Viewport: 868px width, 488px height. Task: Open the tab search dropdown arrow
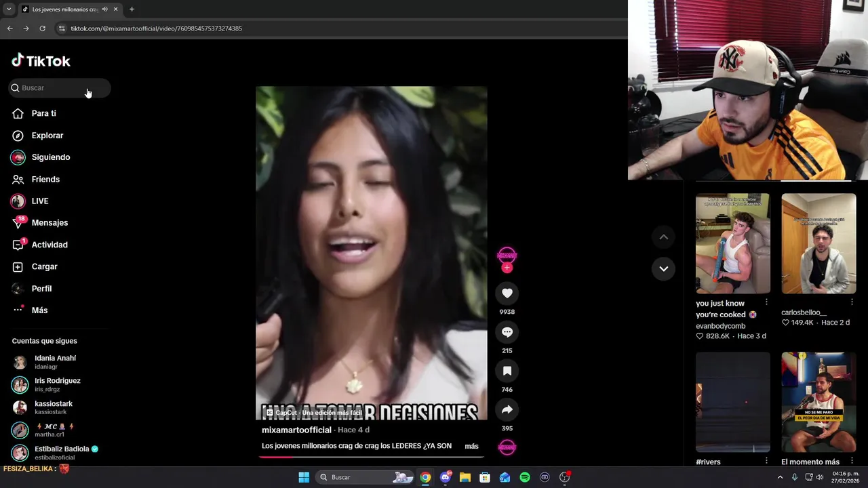tap(8, 9)
